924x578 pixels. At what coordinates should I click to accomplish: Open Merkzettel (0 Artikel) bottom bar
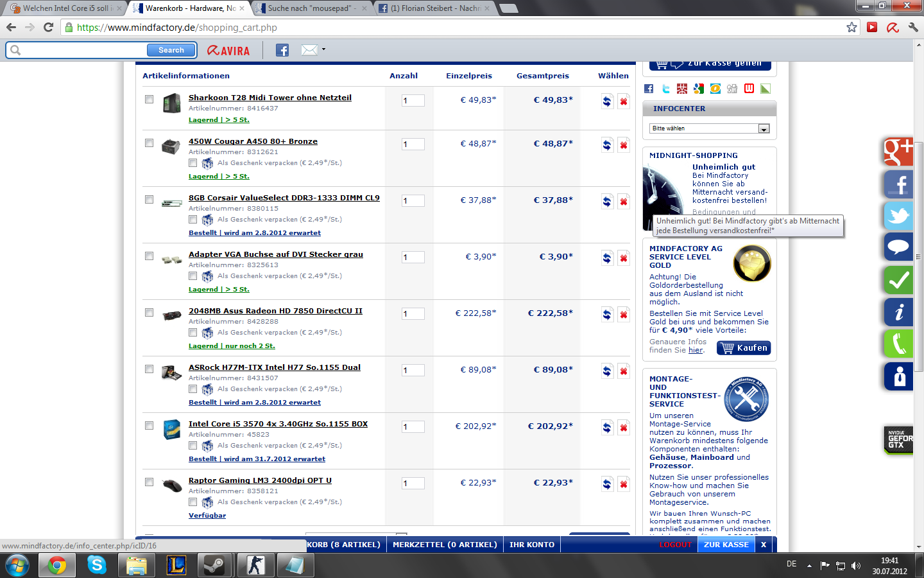(445, 545)
